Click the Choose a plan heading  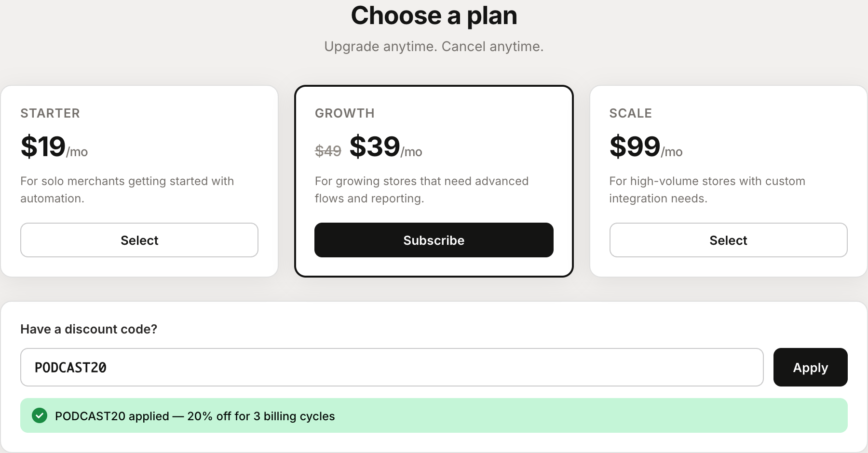434,15
